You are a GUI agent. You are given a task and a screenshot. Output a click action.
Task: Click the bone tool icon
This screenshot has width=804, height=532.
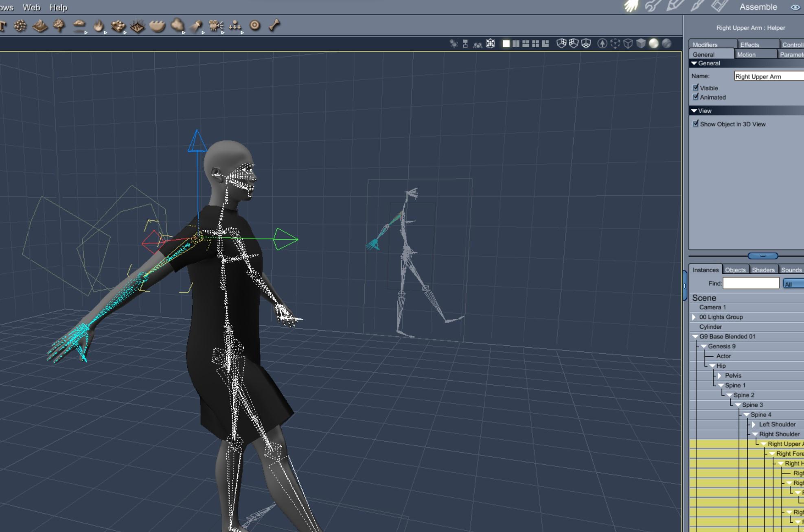(274, 26)
